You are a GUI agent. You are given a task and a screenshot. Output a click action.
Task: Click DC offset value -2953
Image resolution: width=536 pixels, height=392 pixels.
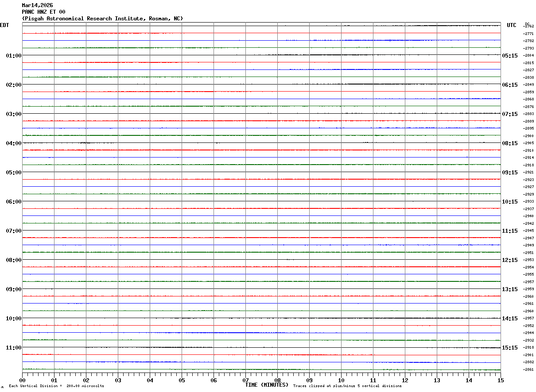[528, 260]
